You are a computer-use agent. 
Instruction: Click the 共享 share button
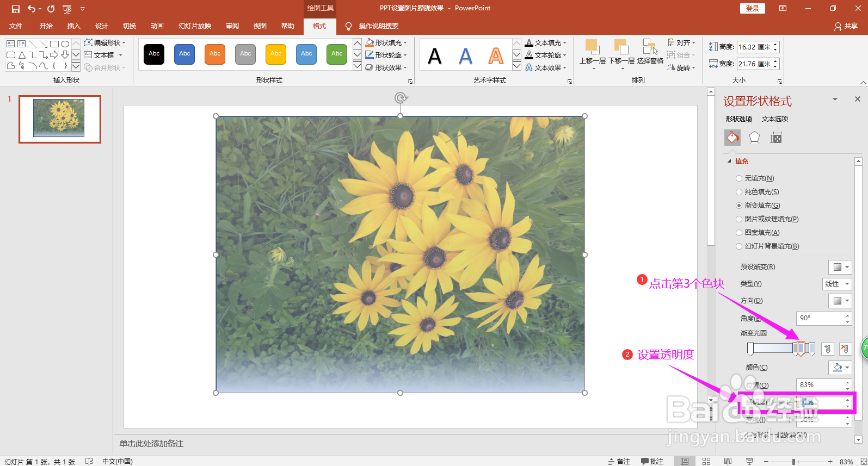pyautogui.click(x=846, y=26)
